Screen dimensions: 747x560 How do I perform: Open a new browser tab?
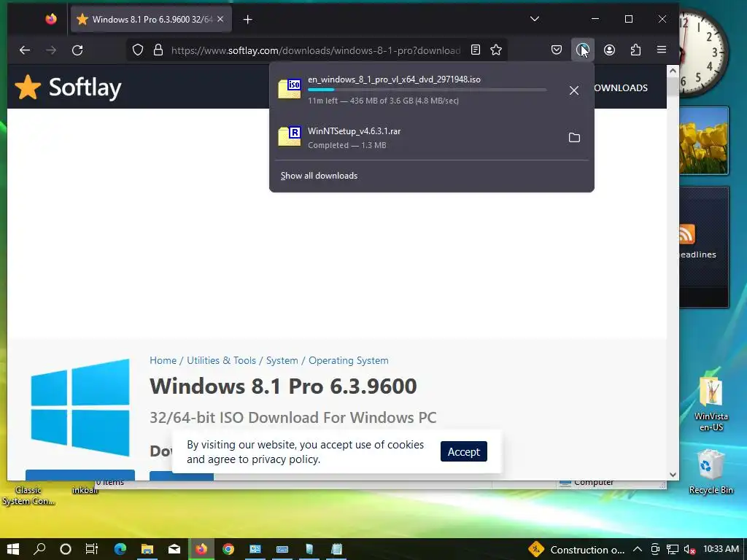[x=248, y=20]
